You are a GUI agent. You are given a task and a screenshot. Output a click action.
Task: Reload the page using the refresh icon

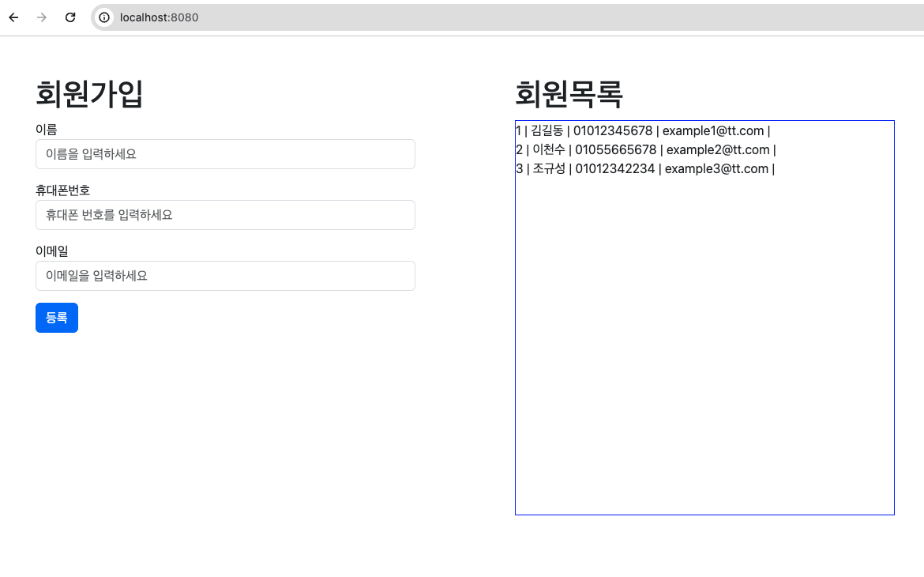(x=69, y=17)
